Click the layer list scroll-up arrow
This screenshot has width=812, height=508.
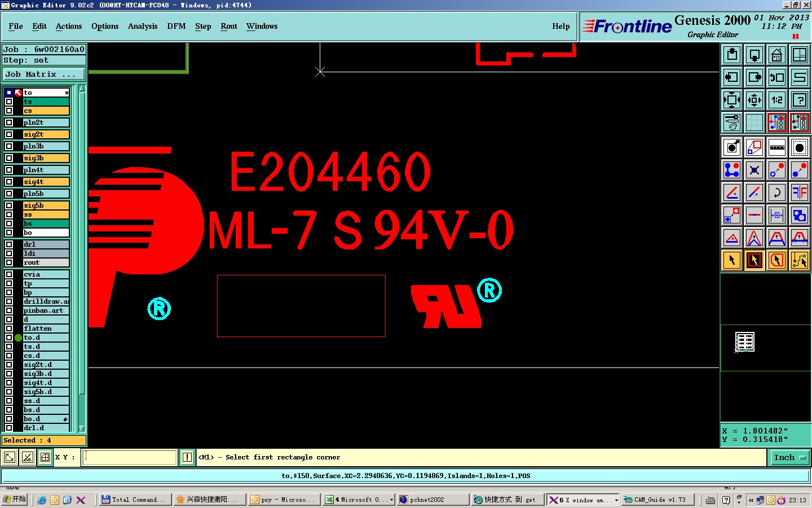click(x=82, y=89)
